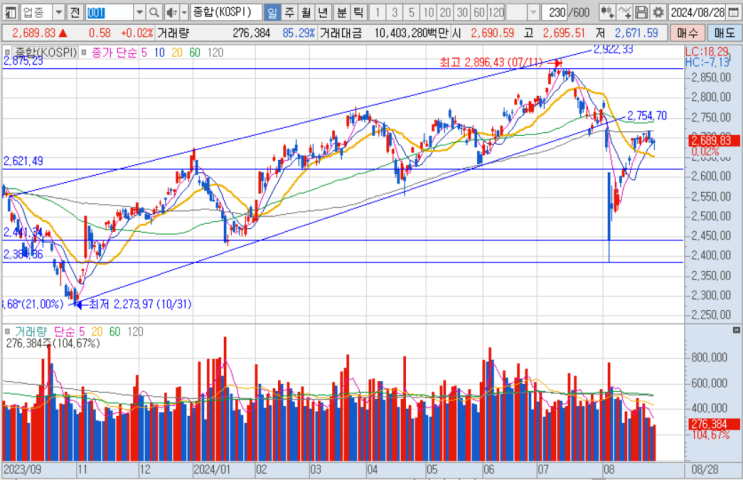Click the speaker sound icon
The width and height of the screenshot is (743, 480).
[x=171, y=12]
